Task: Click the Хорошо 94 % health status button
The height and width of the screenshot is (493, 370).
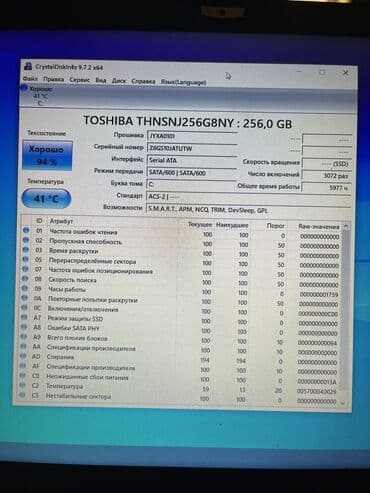Action: [x=47, y=155]
